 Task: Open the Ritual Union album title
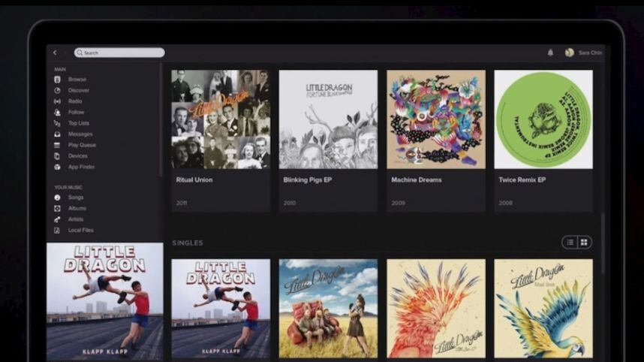pos(194,180)
